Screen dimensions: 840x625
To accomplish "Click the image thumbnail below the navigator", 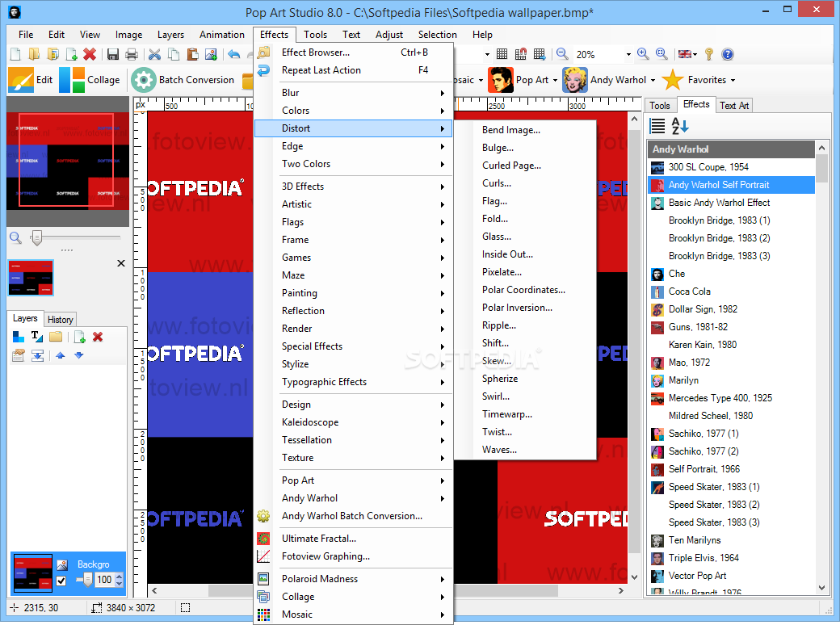I will pos(31,278).
